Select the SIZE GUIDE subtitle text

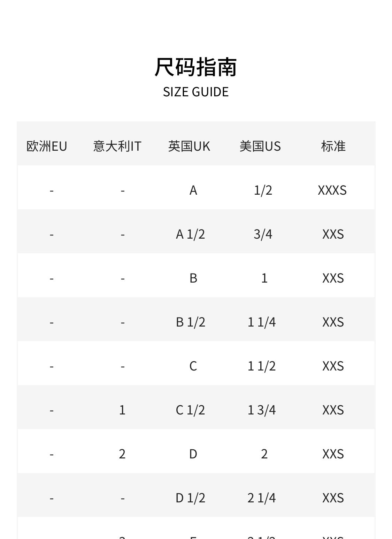tap(196, 92)
